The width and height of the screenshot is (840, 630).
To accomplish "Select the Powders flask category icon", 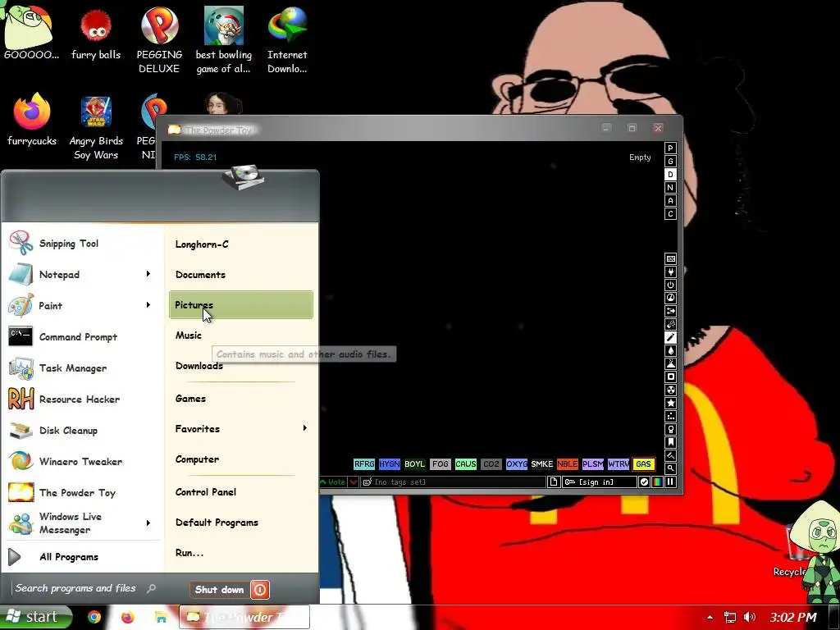I will 670,363.
